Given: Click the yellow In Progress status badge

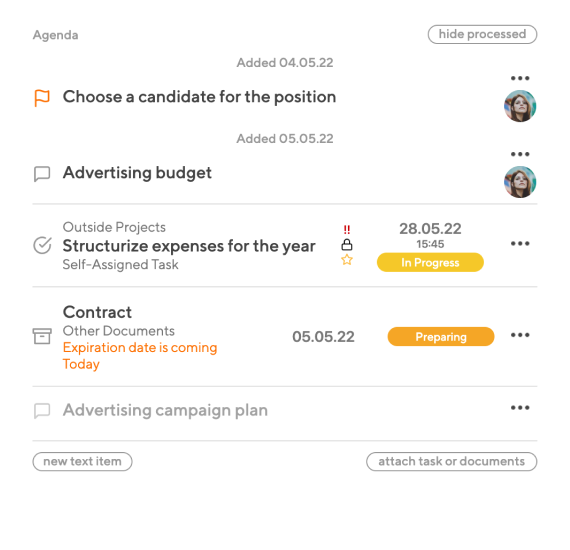Looking at the screenshot, I should 430,262.
